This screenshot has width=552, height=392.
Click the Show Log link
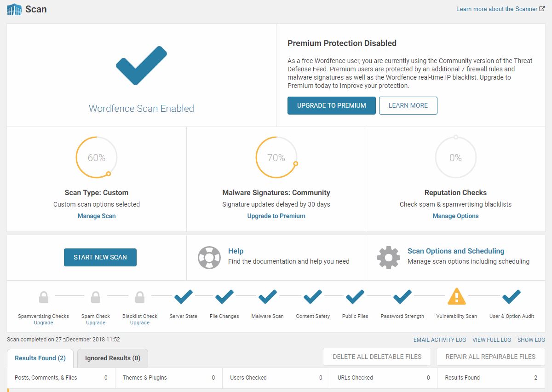tap(531, 340)
